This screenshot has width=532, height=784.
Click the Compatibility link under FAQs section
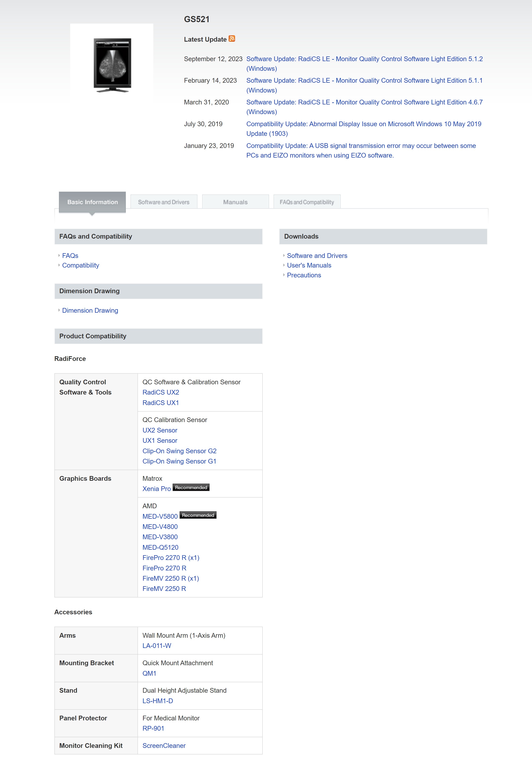click(x=81, y=265)
